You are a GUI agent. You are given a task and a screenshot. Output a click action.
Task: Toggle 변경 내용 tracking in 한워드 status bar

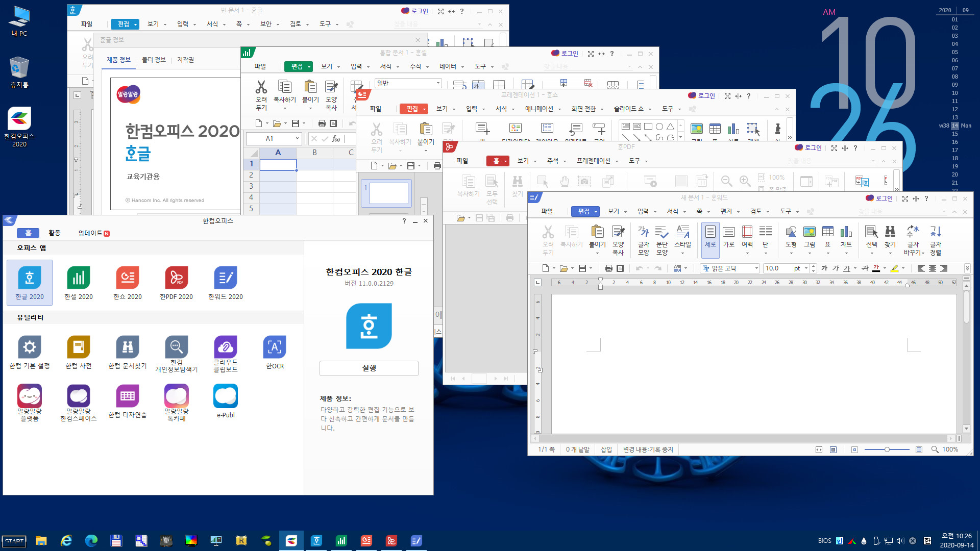pos(648,449)
